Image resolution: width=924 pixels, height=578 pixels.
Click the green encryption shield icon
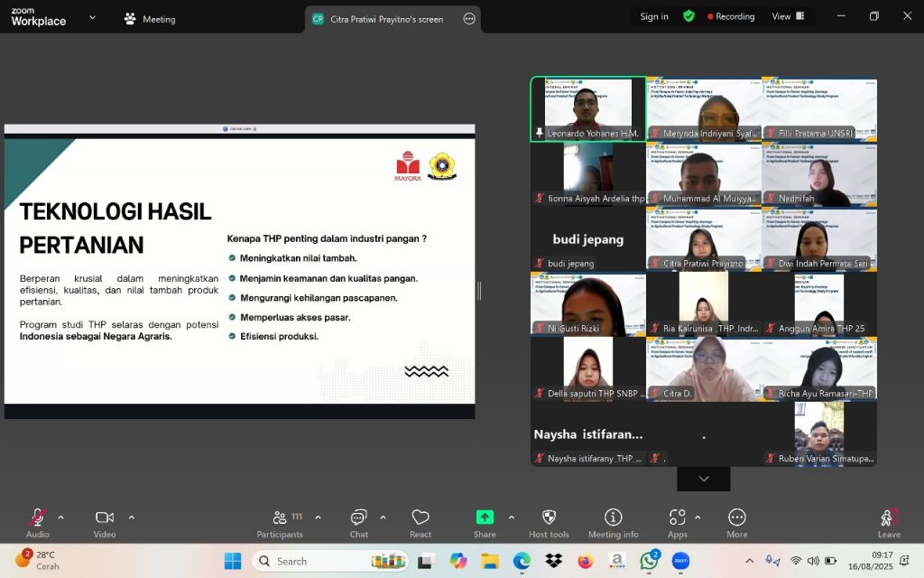coord(688,16)
